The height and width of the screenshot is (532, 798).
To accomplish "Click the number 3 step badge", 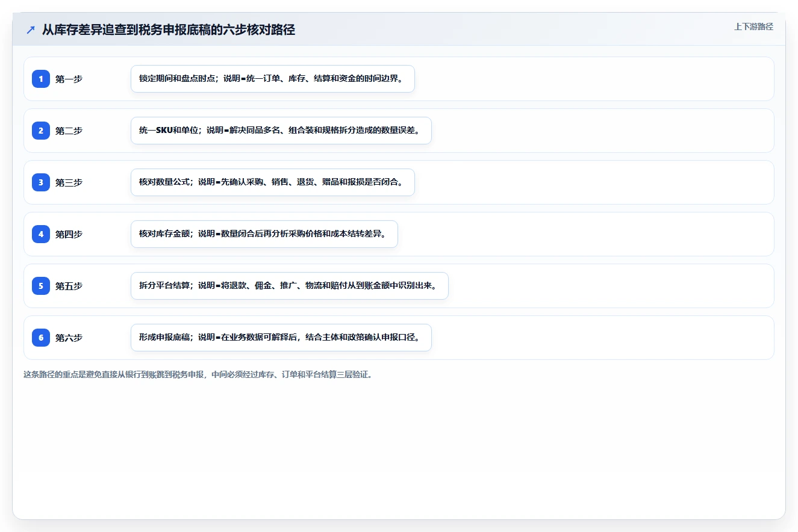I will coord(41,182).
